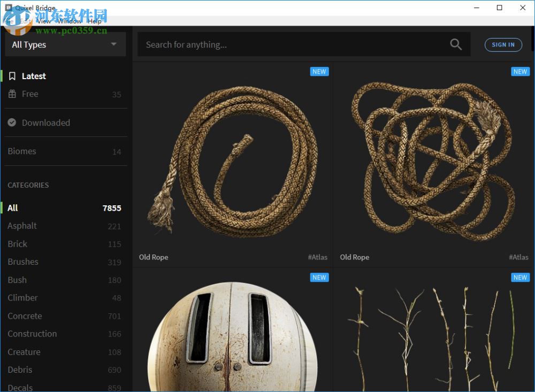Select the Decals category
The height and width of the screenshot is (392, 535).
(x=65, y=387)
